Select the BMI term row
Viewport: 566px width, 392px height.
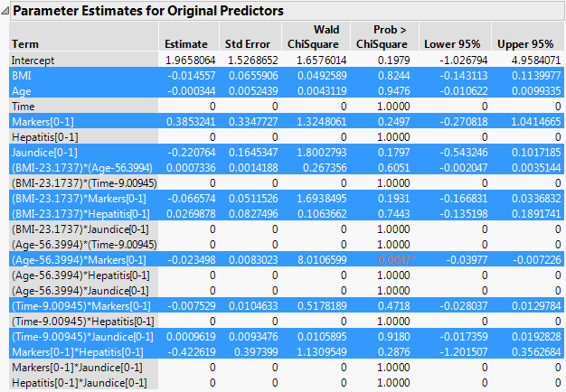pyautogui.click(x=21, y=76)
